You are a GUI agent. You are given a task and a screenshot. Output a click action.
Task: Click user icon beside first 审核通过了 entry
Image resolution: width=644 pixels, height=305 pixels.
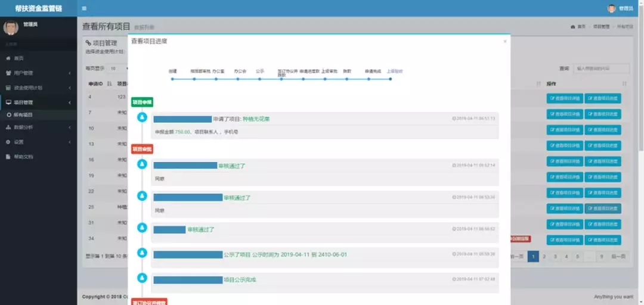click(x=142, y=164)
